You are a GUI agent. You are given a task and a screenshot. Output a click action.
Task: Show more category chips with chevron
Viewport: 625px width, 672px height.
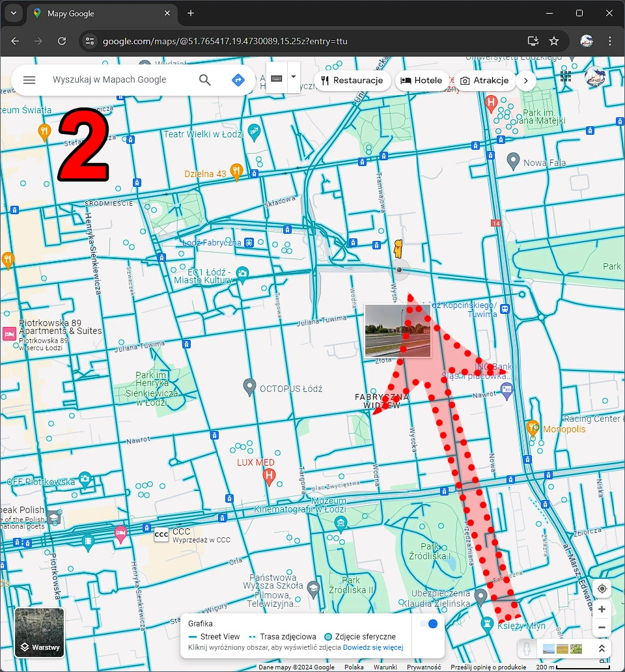click(x=525, y=80)
